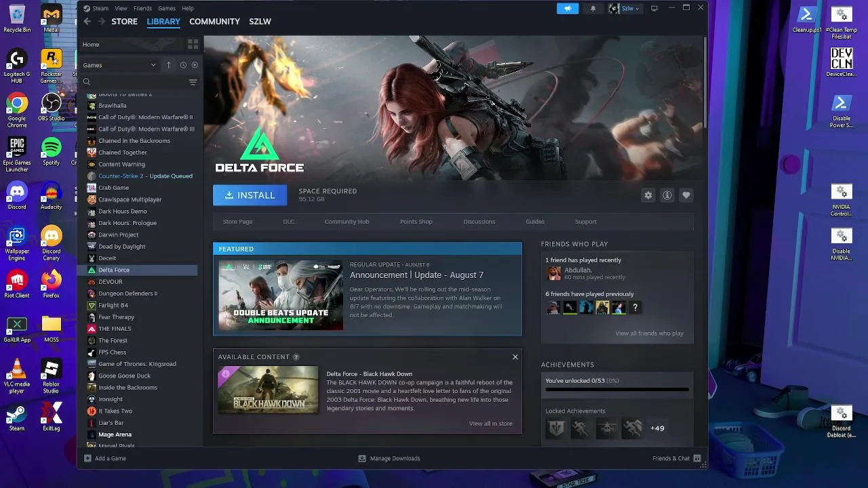This screenshot has height=488, width=868.
Task: Select Liar's Bar in game list
Action: (111, 423)
